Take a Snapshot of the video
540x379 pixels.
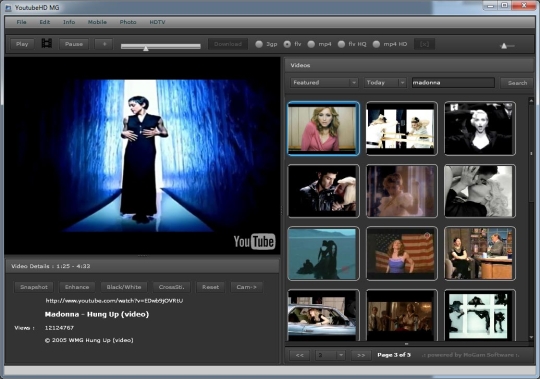34,287
